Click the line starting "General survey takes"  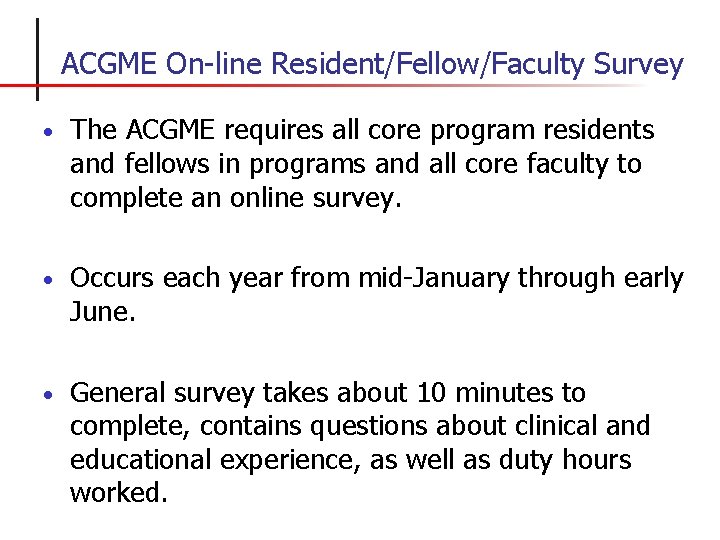(328, 393)
